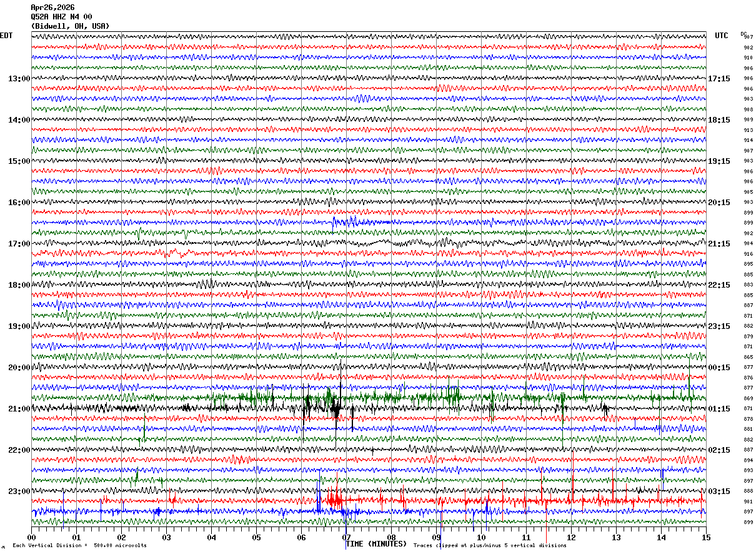
Task: Click the 03:15 UTC time label
Action: 719,491
